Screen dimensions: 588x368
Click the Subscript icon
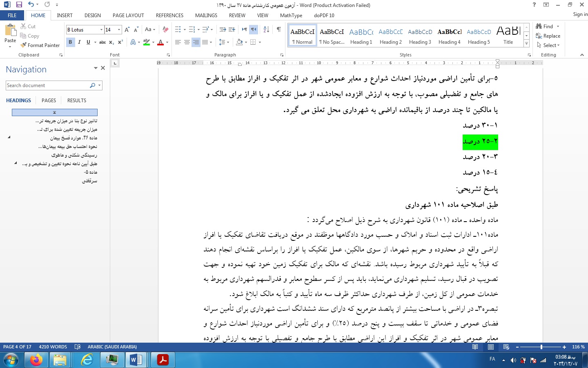click(x=111, y=42)
